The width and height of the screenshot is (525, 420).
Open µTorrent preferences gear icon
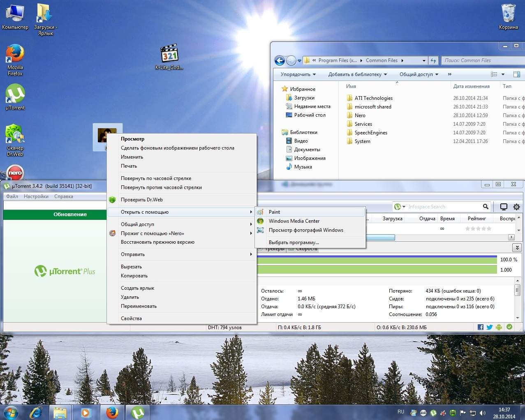516,207
